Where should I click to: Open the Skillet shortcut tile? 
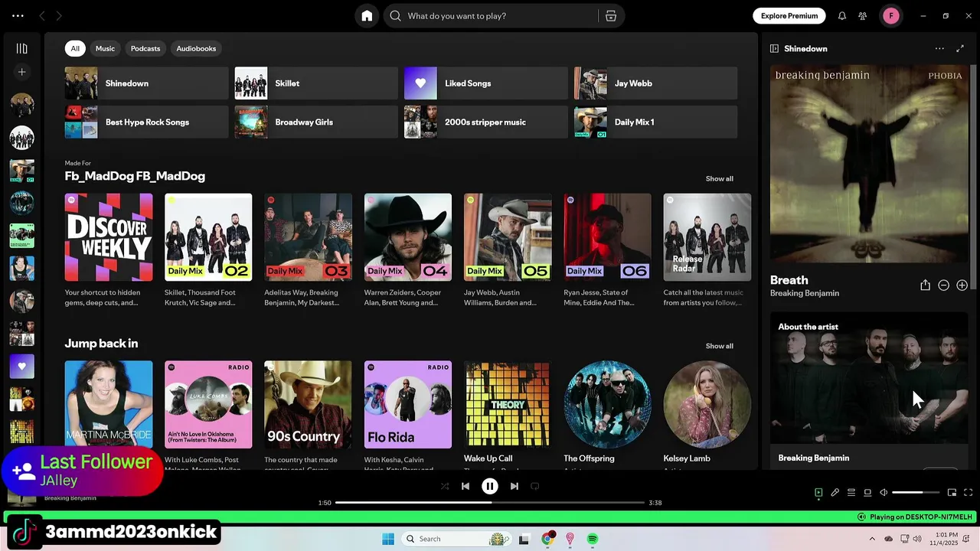(x=316, y=83)
